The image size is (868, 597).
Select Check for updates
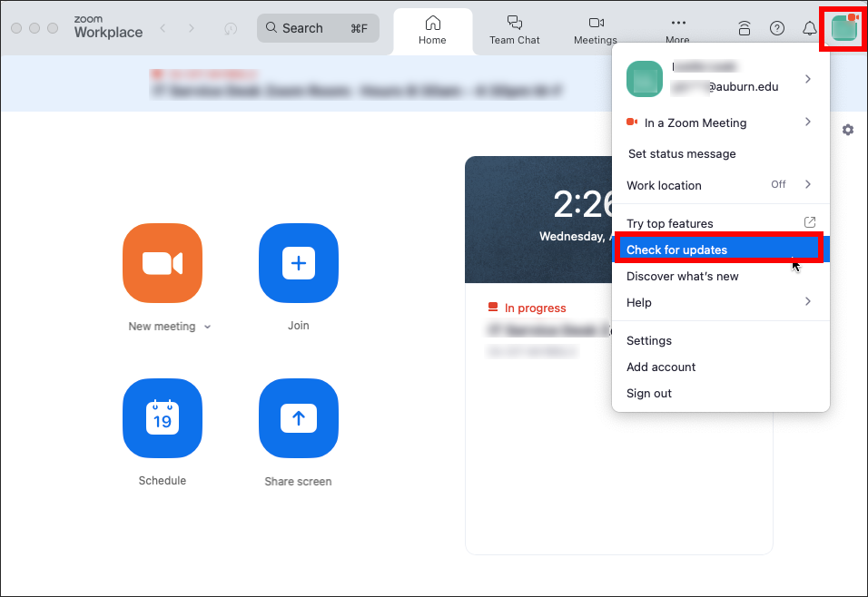click(x=720, y=250)
